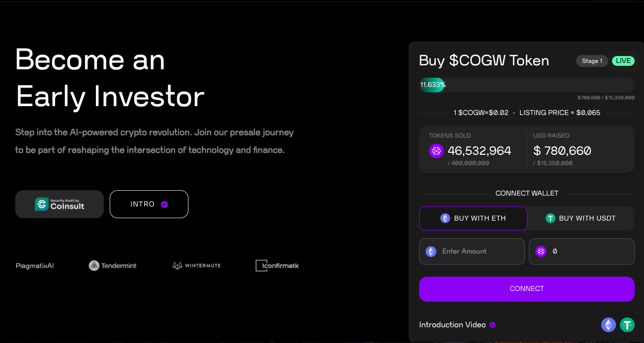Click the Stage 1 badge
The image size is (644, 343).
pos(592,61)
